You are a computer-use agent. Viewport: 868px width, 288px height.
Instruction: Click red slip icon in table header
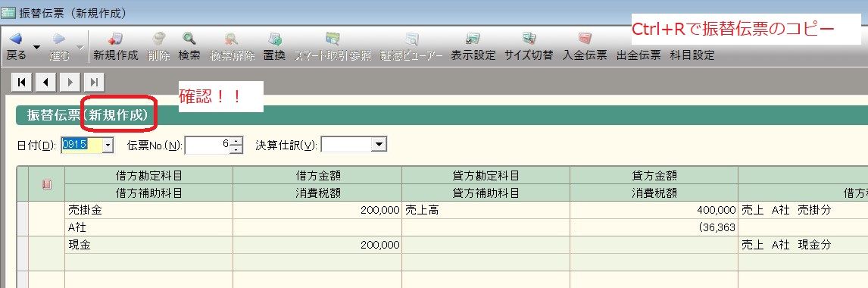tap(46, 185)
